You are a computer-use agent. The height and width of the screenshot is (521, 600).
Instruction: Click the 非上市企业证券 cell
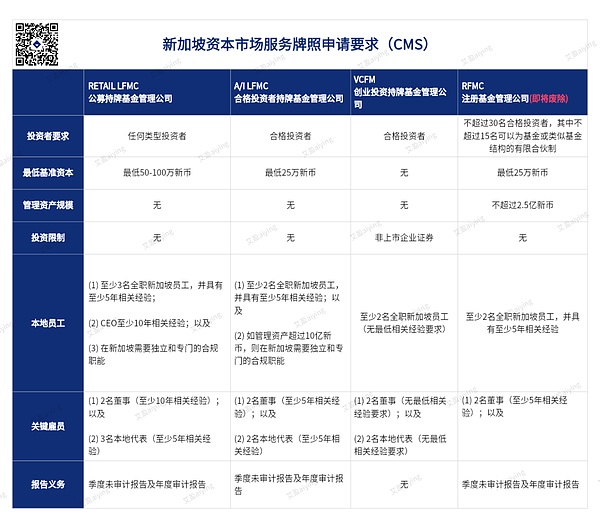pos(403,237)
